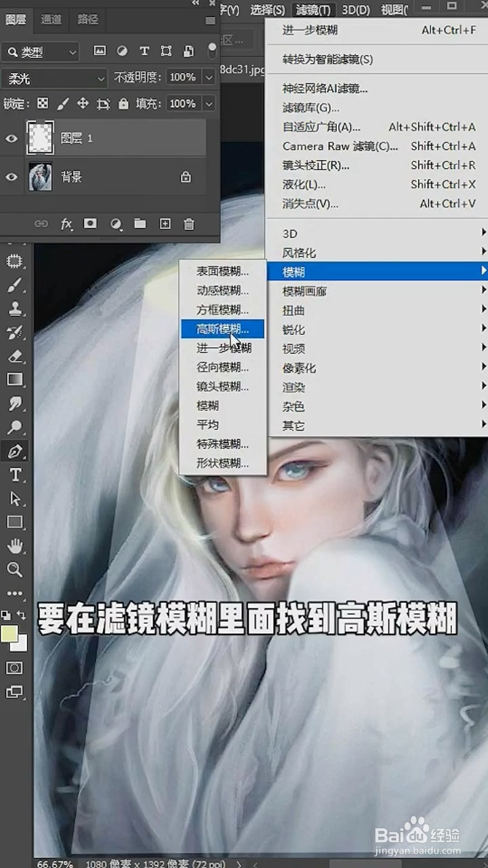The width and height of the screenshot is (488, 868).
Task: Open the 填充 fill slider arrow
Action: pyautogui.click(x=209, y=104)
